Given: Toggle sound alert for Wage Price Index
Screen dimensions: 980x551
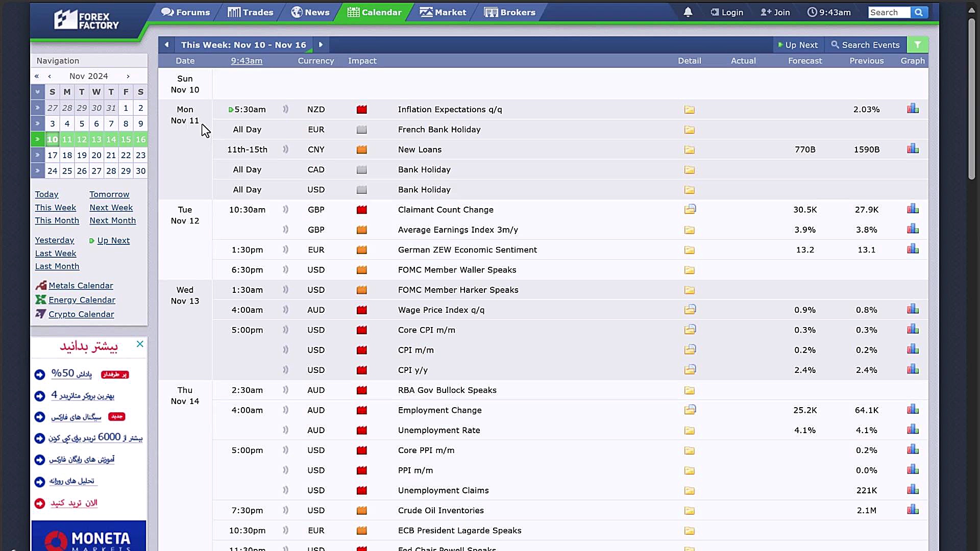Looking at the screenshot, I should 285,310.
